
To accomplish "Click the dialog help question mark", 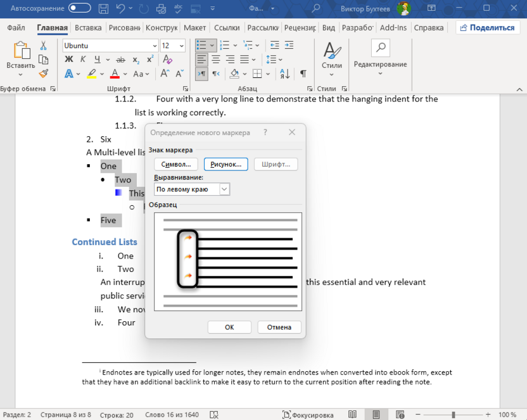I will [265, 132].
